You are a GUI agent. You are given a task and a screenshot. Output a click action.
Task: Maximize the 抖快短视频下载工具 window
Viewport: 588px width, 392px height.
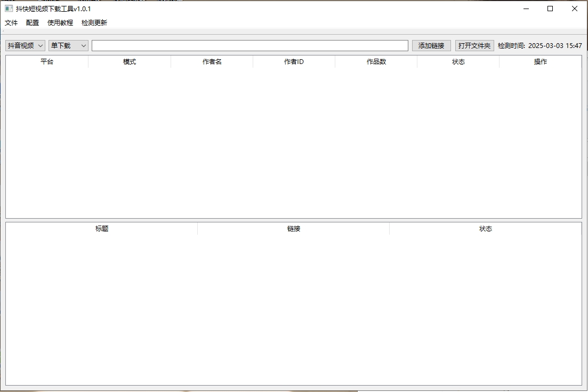(550, 9)
